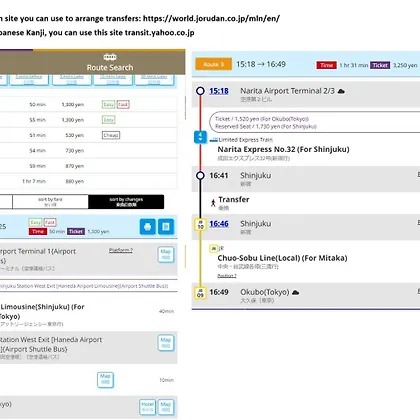Click the departure circle marker at 15:18
This screenshot has height=420, width=420.
200,91
